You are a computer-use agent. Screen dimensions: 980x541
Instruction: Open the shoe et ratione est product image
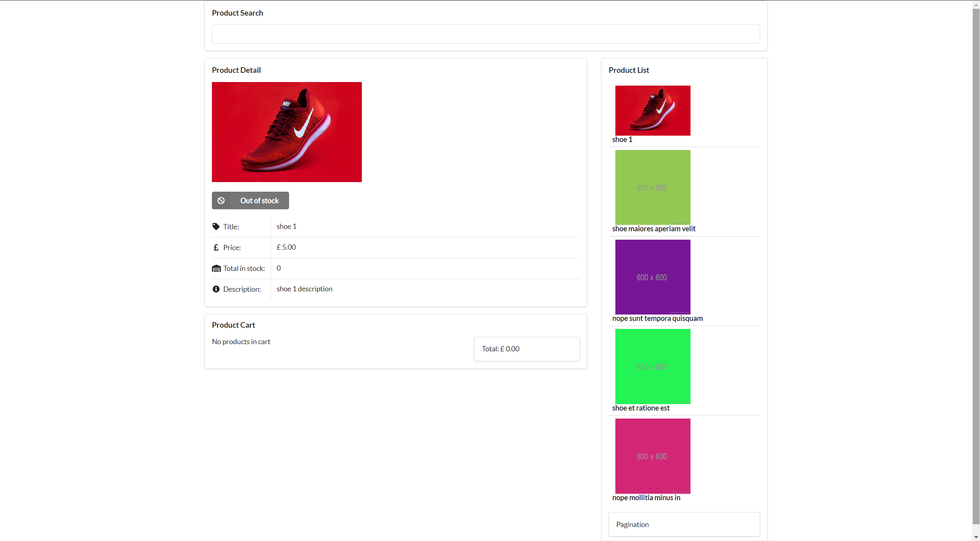[652, 366]
